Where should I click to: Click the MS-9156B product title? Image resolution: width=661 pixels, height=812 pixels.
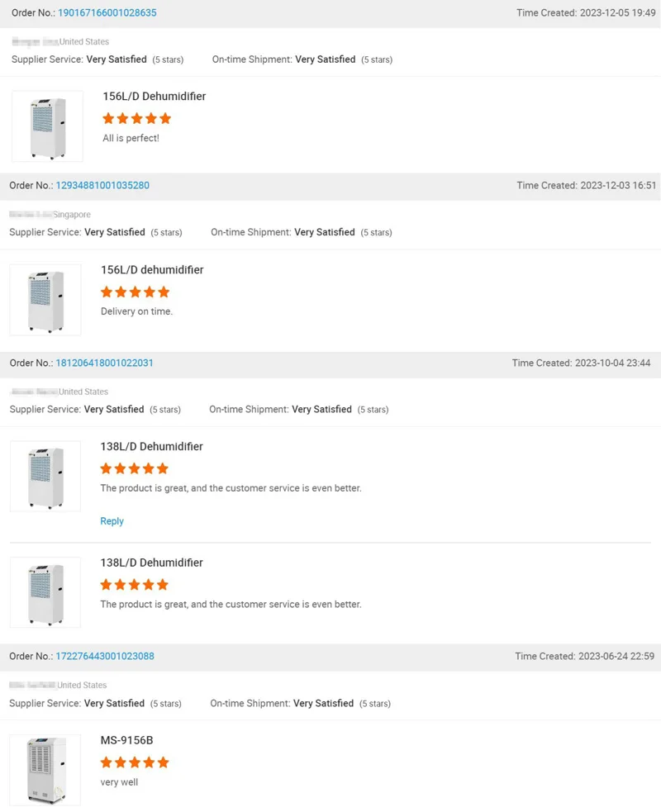pos(126,741)
